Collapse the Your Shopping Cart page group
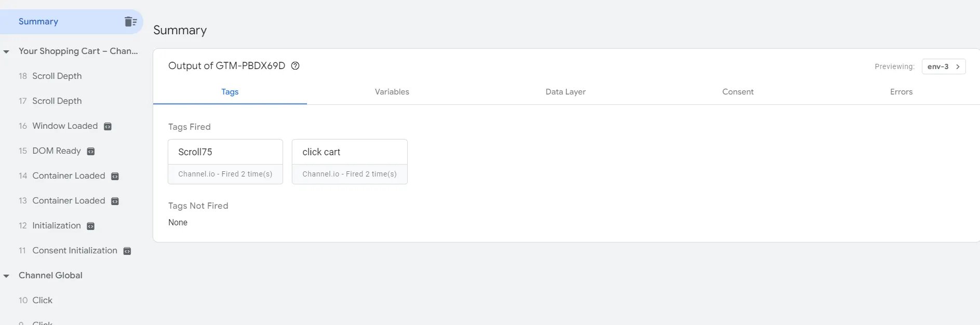This screenshot has height=325, width=980. coord(6,51)
